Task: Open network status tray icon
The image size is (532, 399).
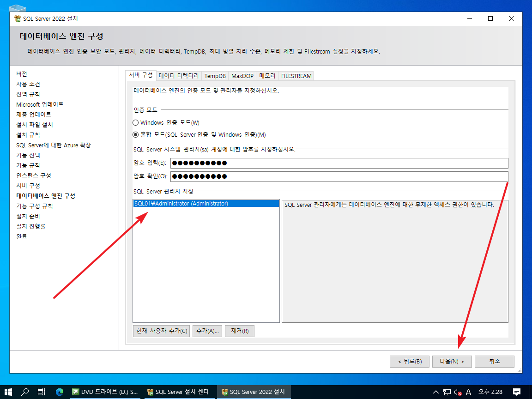Action: 447,392
